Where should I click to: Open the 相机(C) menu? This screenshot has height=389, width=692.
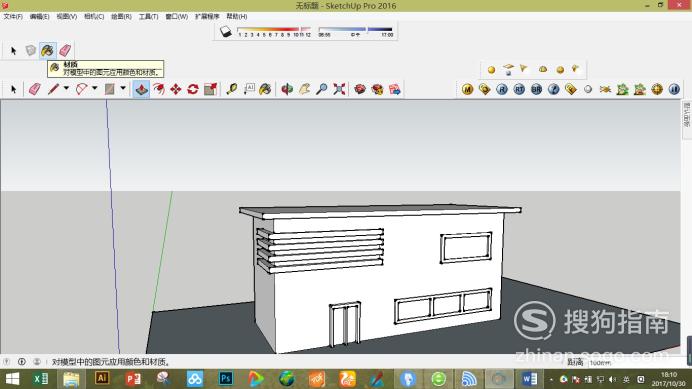coord(94,16)
